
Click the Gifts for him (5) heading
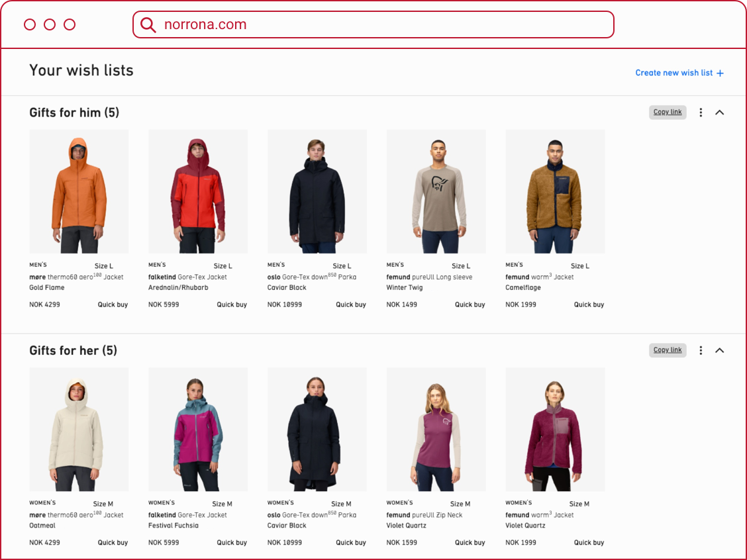click(74, 113)
